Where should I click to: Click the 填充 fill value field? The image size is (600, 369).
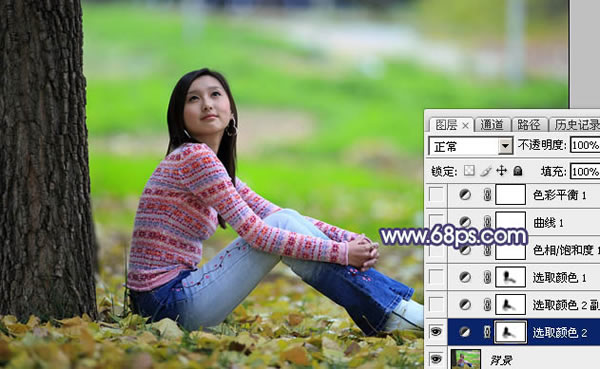click(x=585, y=171)
